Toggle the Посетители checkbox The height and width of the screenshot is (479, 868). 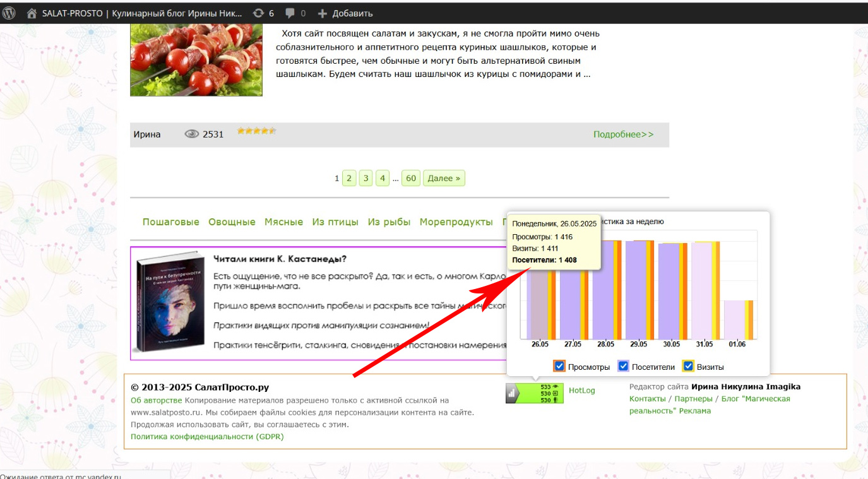[623, 367]
